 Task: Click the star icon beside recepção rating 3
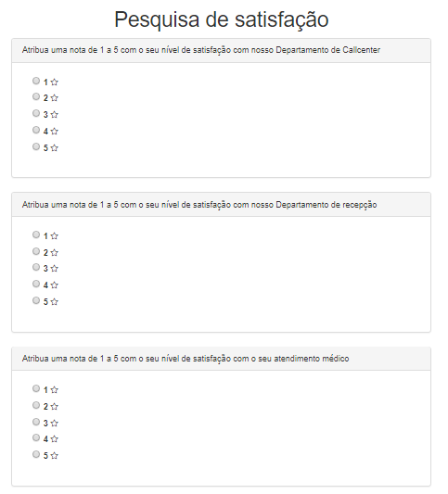pos(54,269)
